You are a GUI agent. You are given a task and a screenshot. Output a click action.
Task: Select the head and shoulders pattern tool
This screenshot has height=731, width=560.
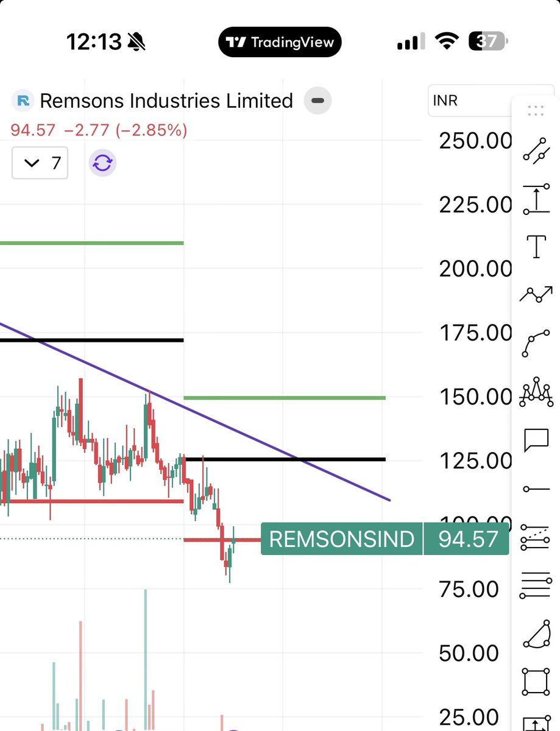click(536, 392)
